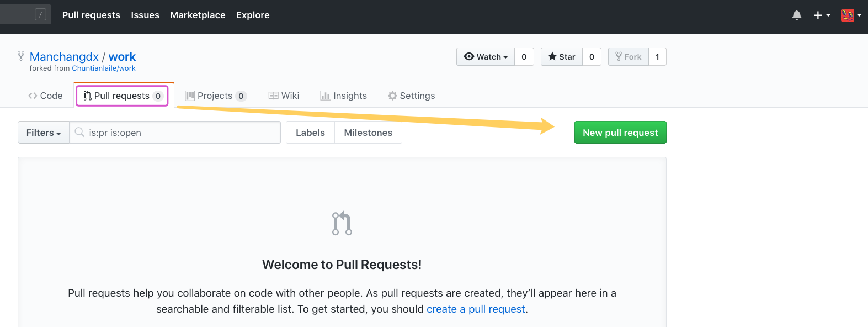
Task: Switch to the Projects tab
Action: (x=215, y=96)
